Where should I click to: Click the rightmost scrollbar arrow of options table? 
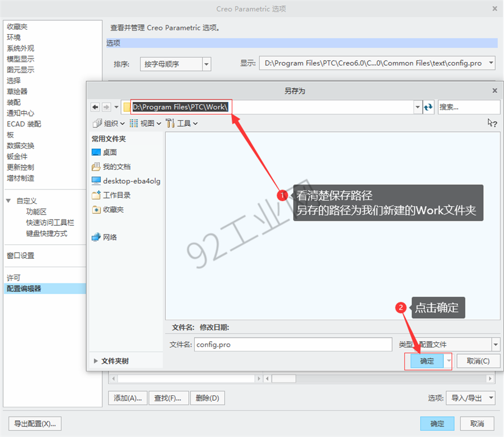pyautogui.click(x=490, y=379)
